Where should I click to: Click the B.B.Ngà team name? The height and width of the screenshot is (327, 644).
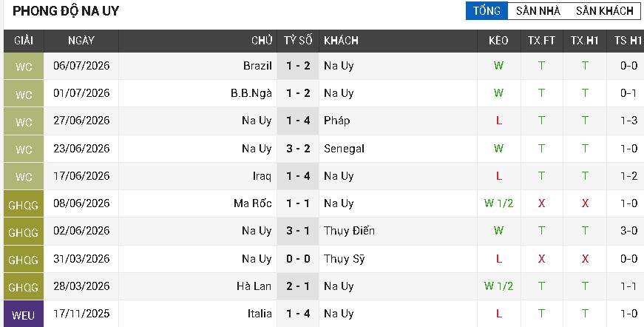pyautogui.click(x=251, y=93)
